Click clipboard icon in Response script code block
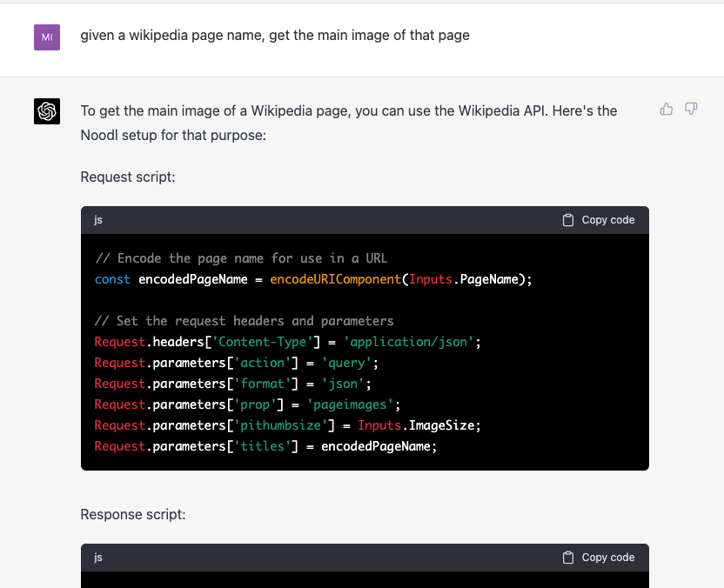Image resolution: width=724 pixels, height=588 pixels. tap(568, 558)
